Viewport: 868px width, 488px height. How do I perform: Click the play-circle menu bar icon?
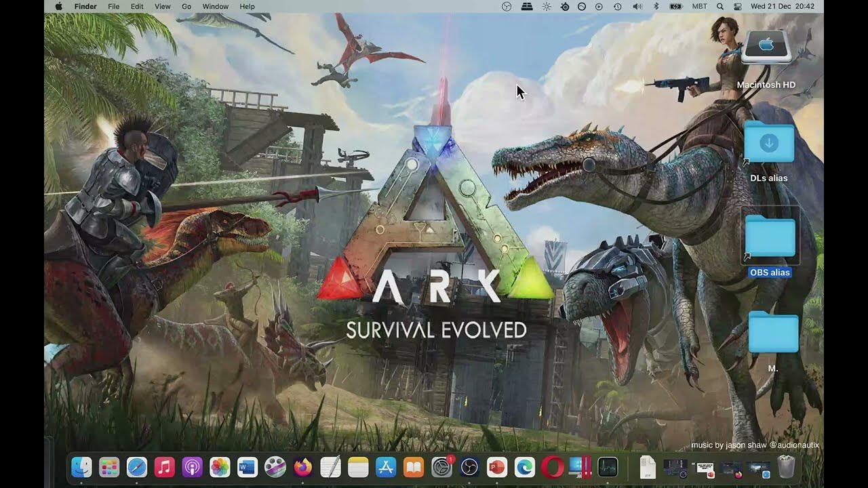[599, 6]
